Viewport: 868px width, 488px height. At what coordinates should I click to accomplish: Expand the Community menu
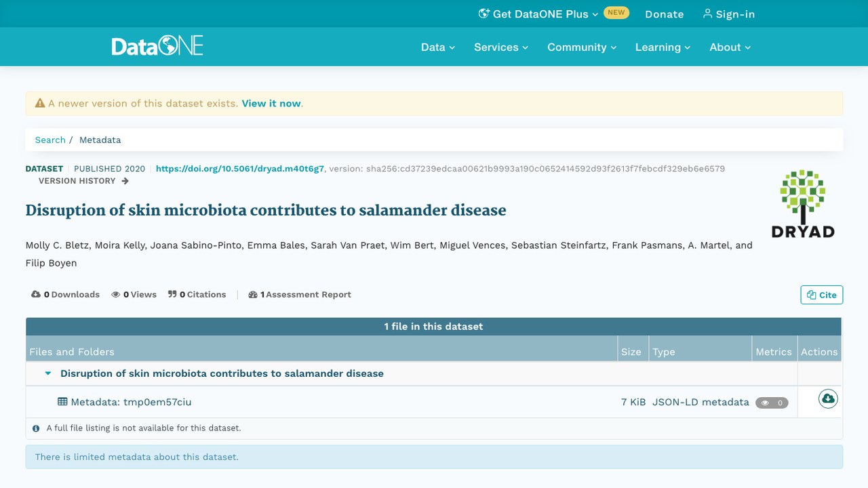(x=582, y=47)
